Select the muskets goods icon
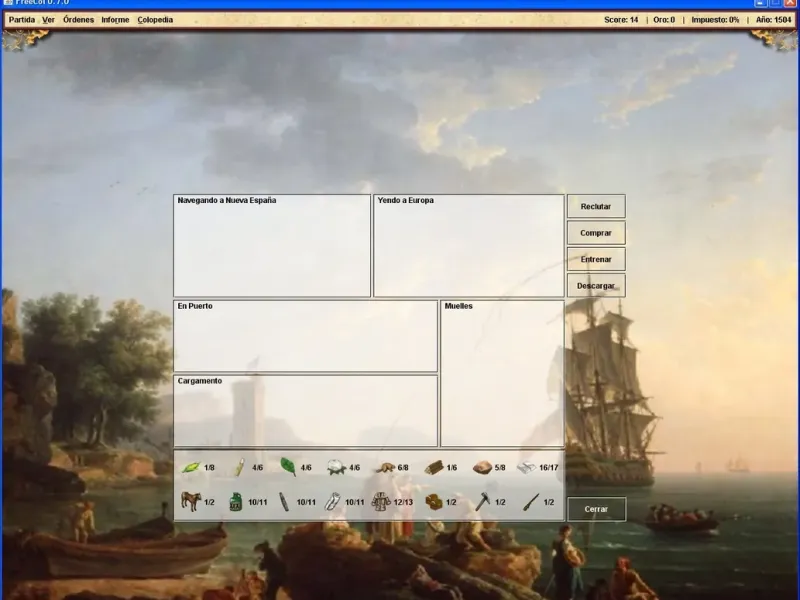800x600 pixels. [x=531, y=502]
